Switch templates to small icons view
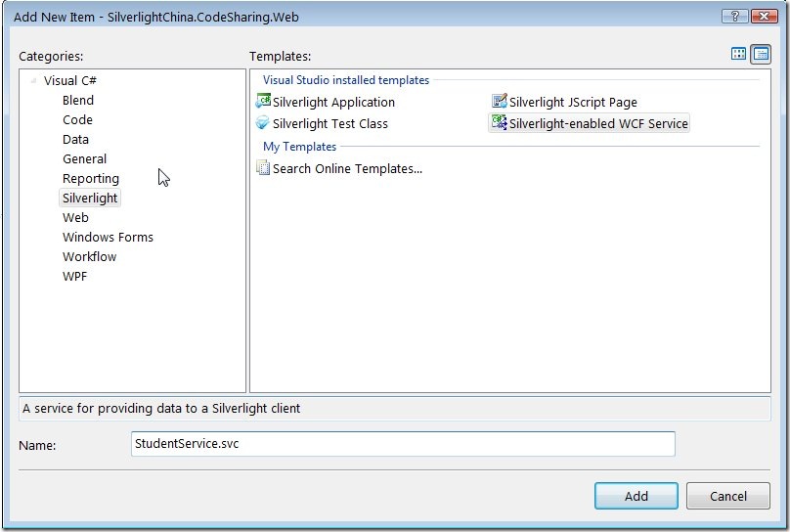790x532 pixels. (761, 54)
